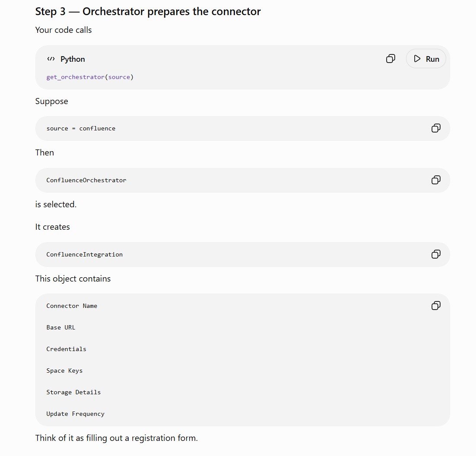
Task: Click the Space Keys line
Action: [64, 370]
